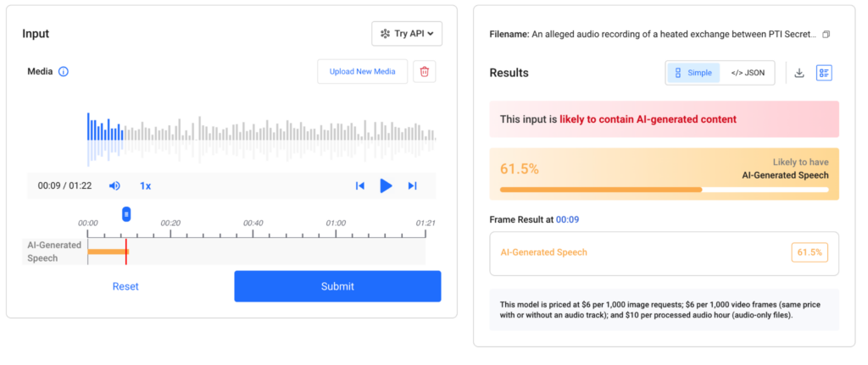Switch results view to Simple
This screenshot has height=365, width=868.
coord(693,73)
